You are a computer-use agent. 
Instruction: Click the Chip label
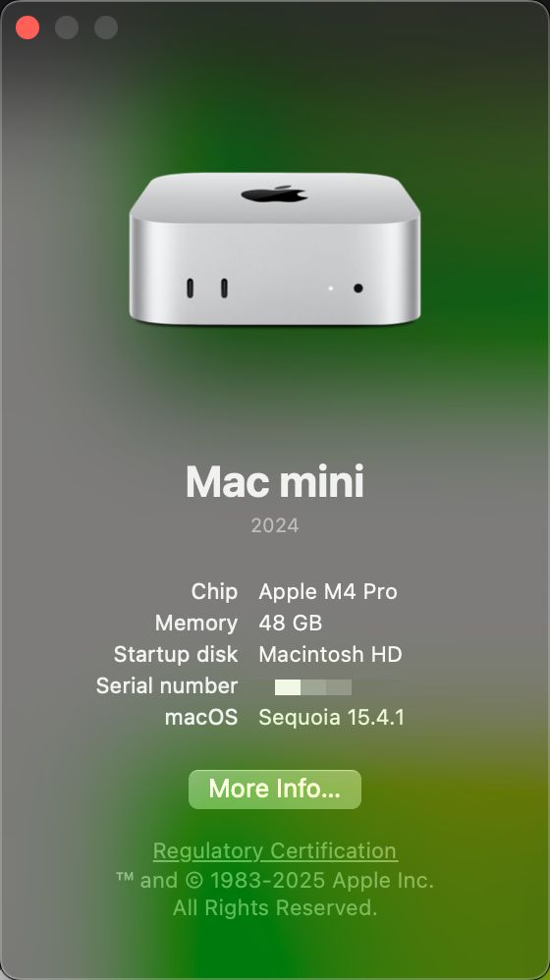point(214,591)
